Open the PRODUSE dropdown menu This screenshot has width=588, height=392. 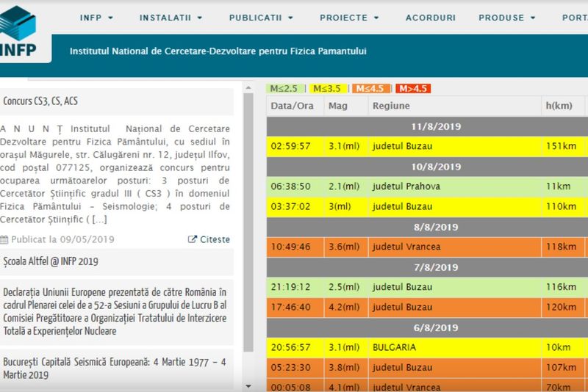tap(506, 17)
